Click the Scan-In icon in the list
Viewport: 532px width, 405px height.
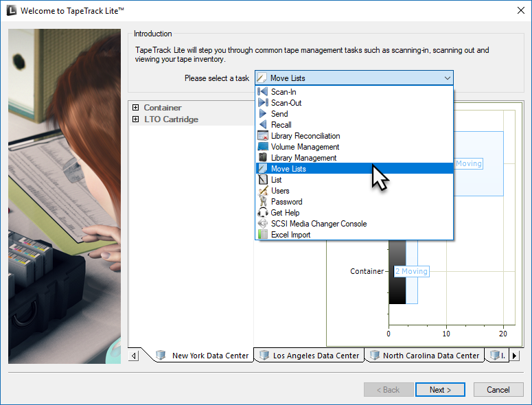pyautogui.click(x=263, y=91)
